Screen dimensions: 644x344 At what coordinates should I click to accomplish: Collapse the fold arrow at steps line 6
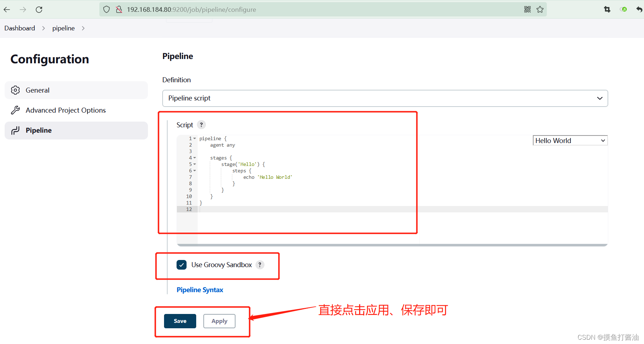tap(195, 171)
